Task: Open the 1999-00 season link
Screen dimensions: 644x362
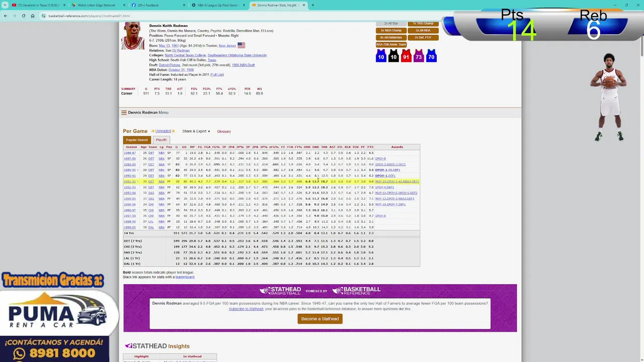Action: [x=130, y=227]
